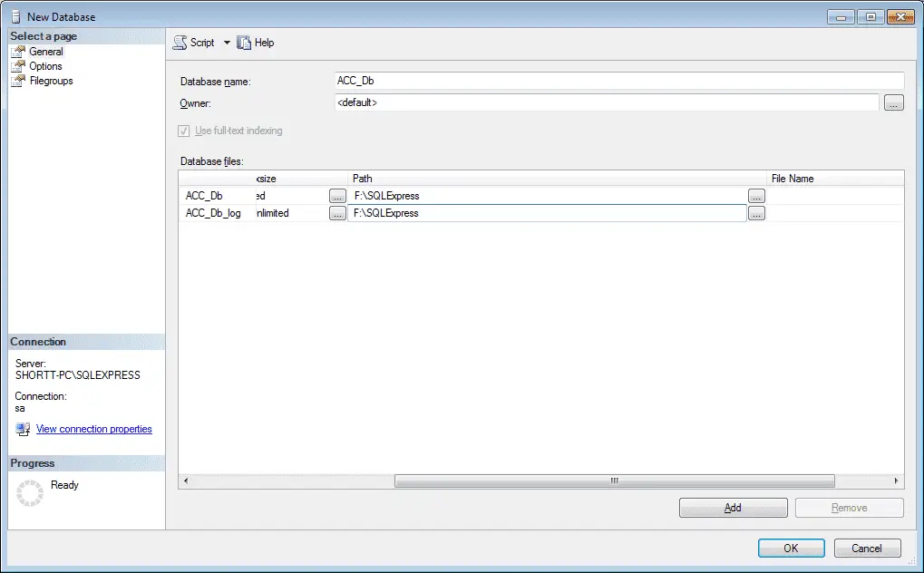The height and width of the screenshot is (573, 924).
Task: Maximize the New Database window
Action: [x=871, y=17]
